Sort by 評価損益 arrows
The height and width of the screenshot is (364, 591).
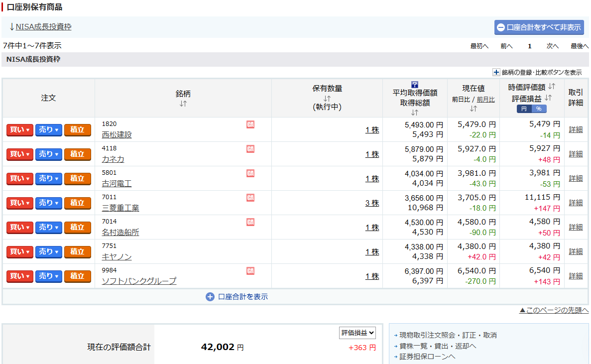click(548, 98)
